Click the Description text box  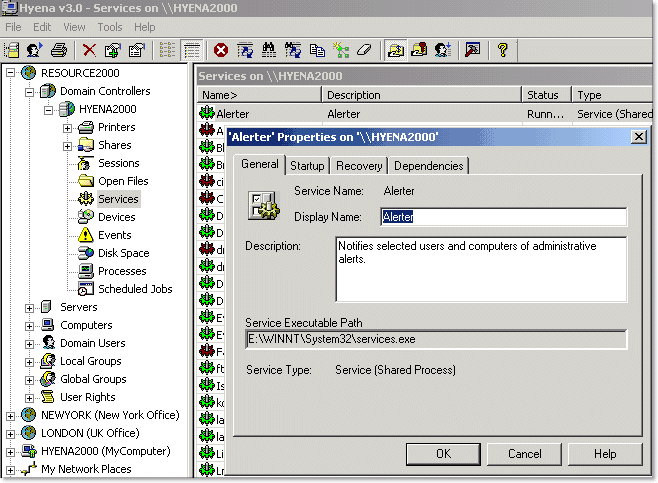[481, 269]
